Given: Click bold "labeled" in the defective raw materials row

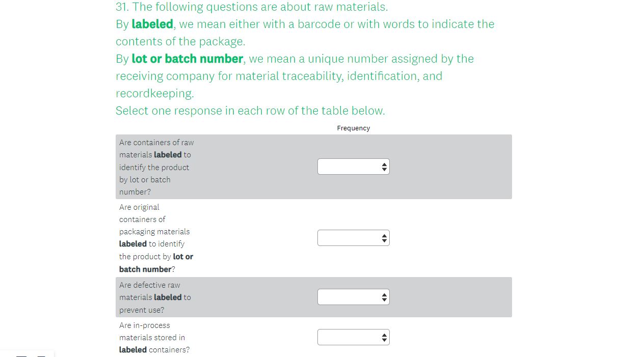Looking at the screenshot, I should (168, 297).
